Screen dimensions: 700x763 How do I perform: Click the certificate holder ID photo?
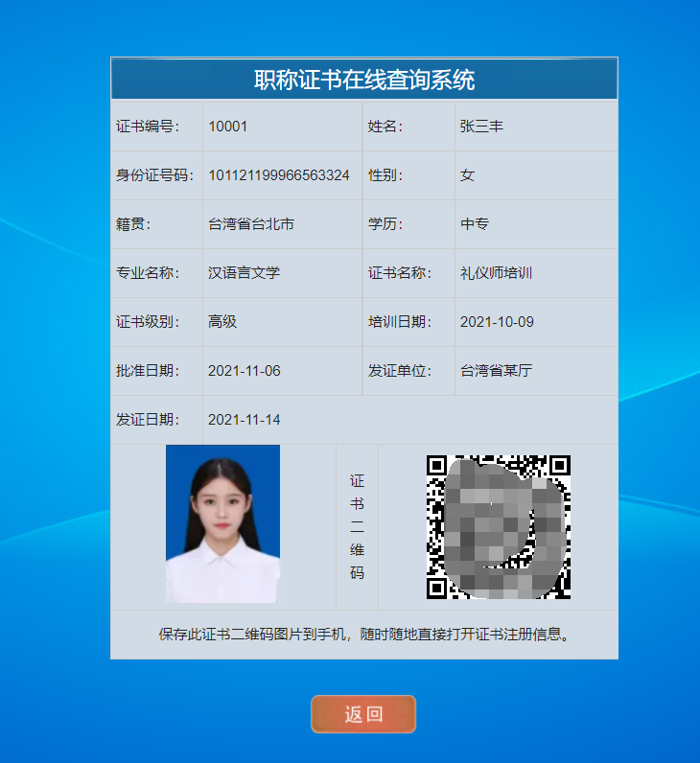(x=223, y=524)
